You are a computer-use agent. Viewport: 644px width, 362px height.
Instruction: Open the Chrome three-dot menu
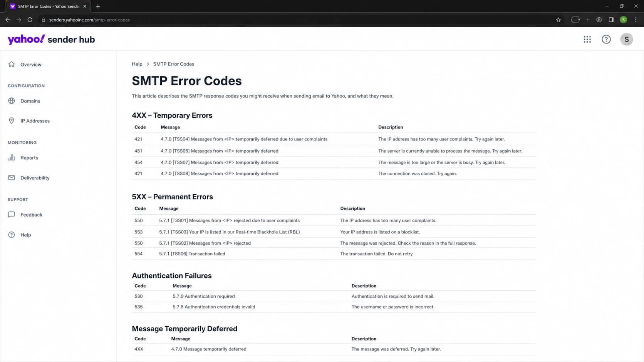click(x=636, y=20)
